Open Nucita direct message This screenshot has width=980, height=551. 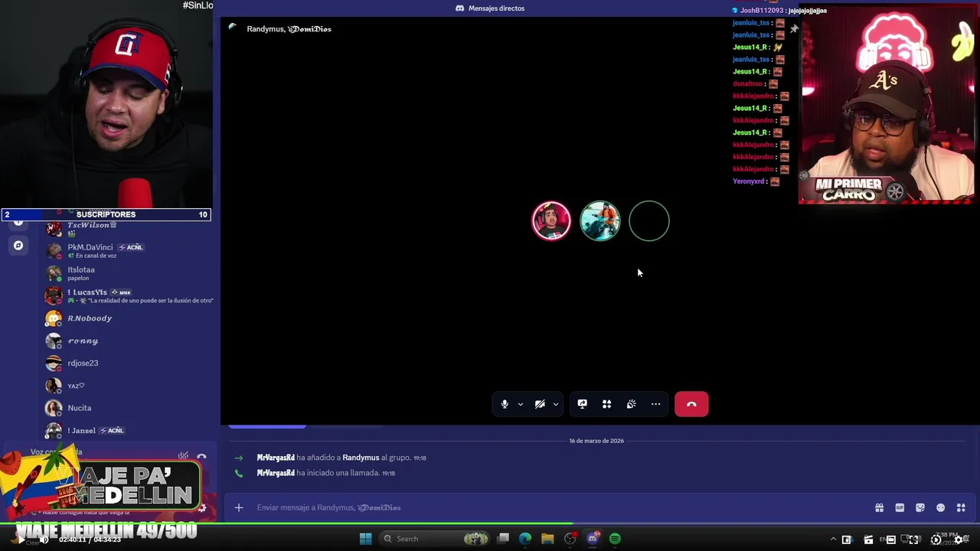pos(126,408)
